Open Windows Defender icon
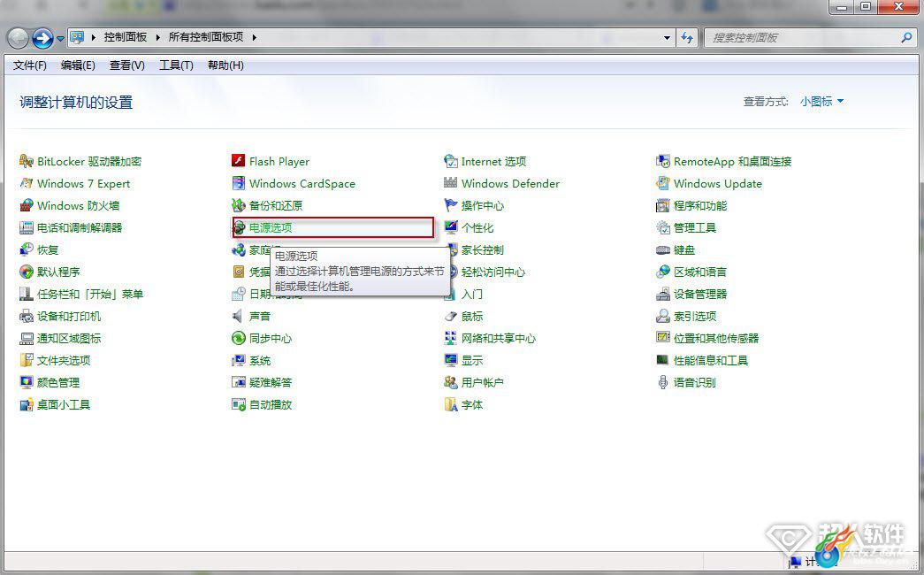 tap(450, 183)
